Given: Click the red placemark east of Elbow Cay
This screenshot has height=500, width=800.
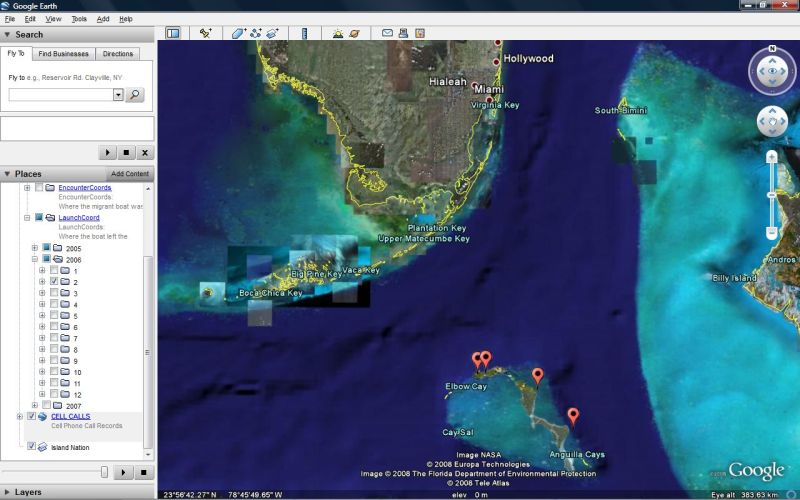Looking at the screenshot, I should pyautogui.click(x=537, y=376).
